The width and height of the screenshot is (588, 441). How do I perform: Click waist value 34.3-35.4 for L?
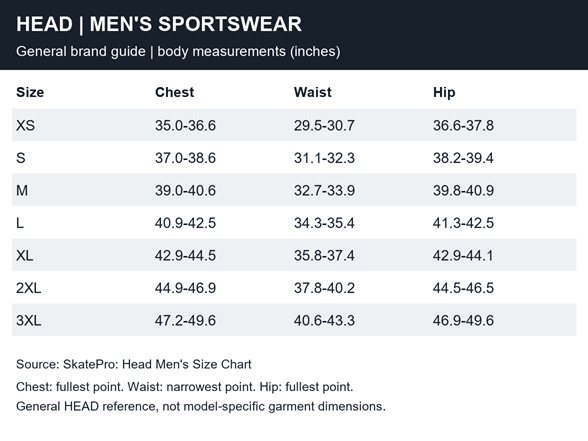pos(324,223)
